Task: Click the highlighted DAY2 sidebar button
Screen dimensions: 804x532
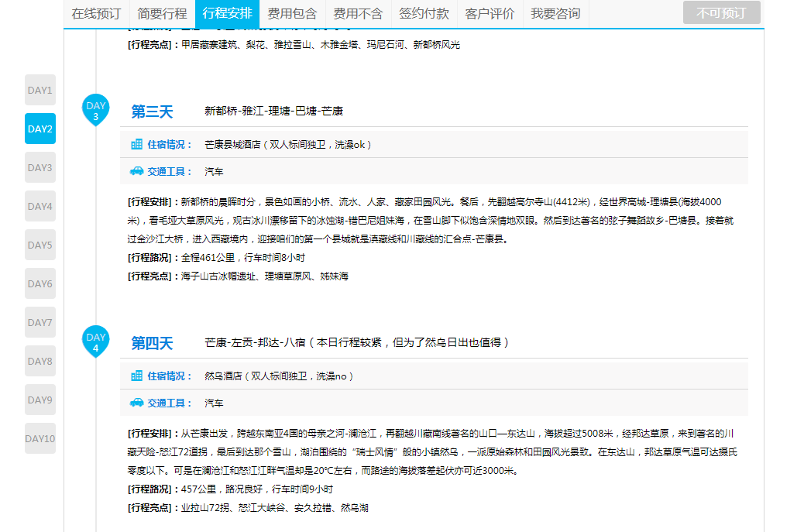Action: (40, 129)
